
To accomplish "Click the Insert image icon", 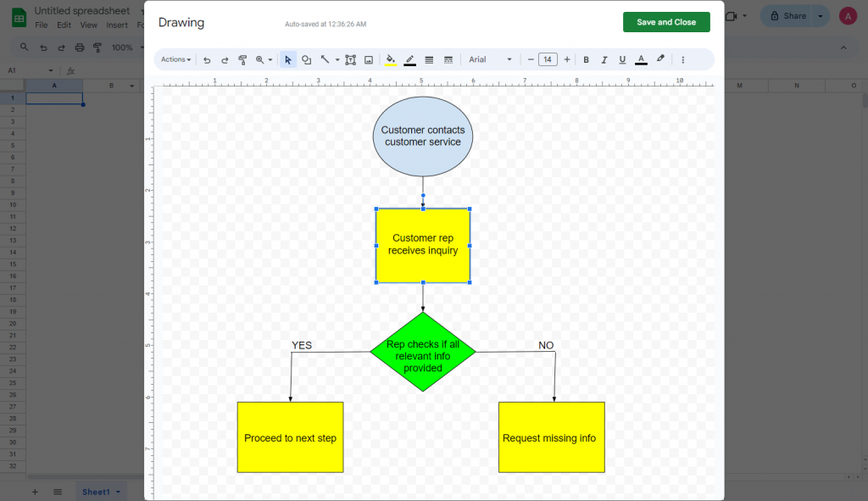I will (369, 60).
